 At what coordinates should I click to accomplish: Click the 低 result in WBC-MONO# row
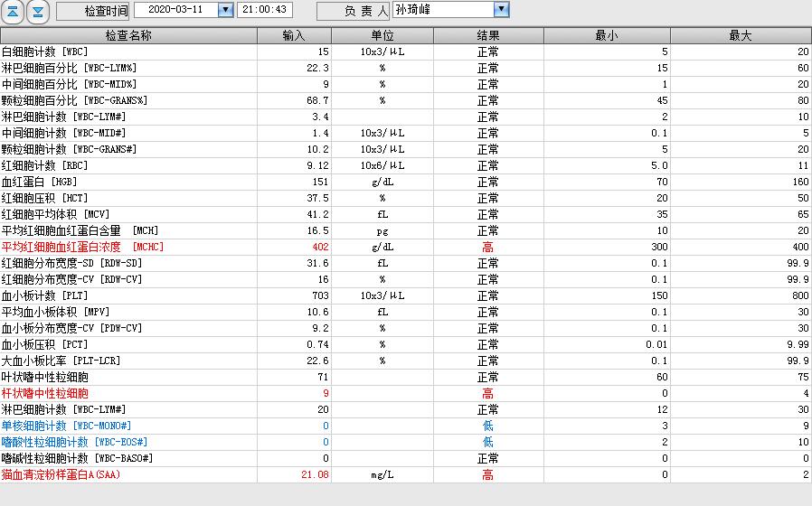click(487, 426)
